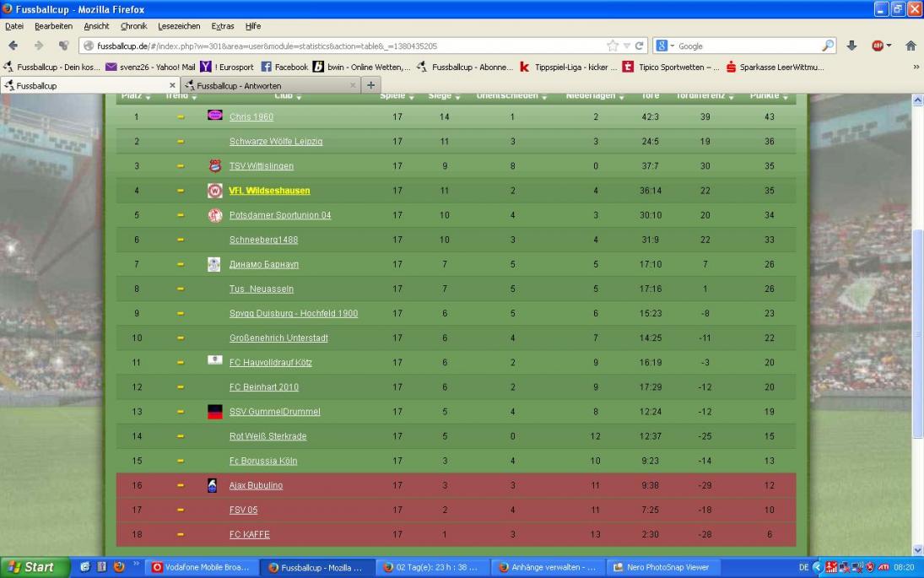
Task: Open a new tab with plus button
Action: (372, 84)
